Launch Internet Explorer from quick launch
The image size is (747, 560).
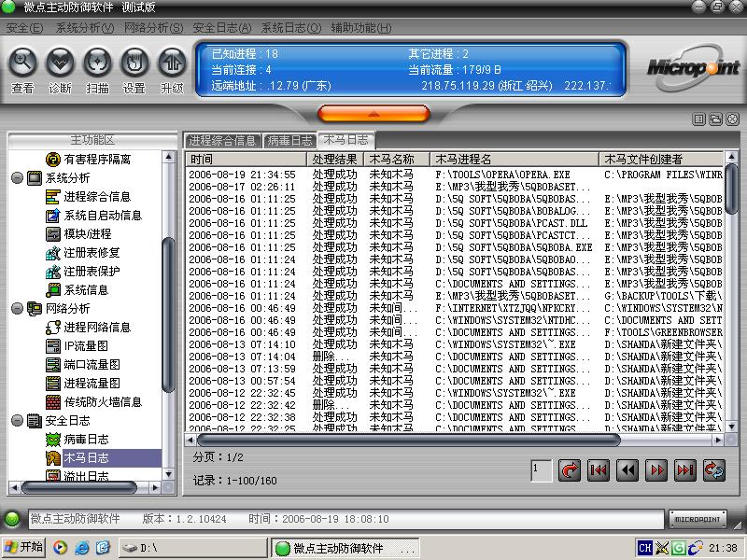[x=81, y=548]
